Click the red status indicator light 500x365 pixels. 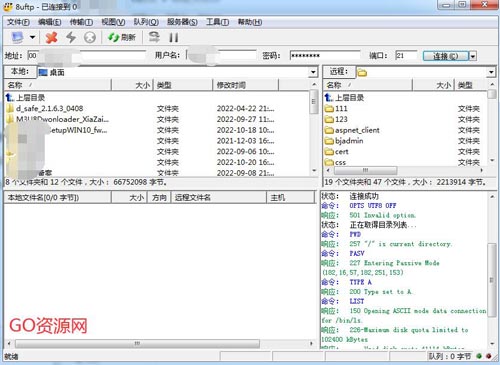click(x=489, y=356)
